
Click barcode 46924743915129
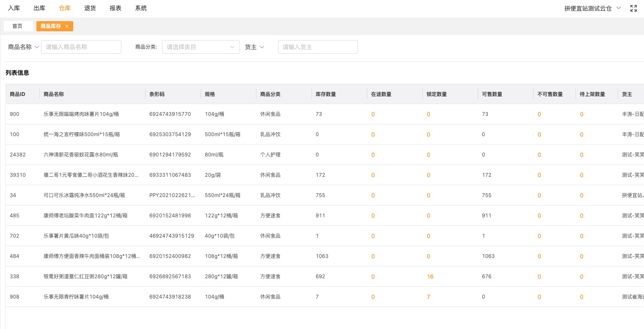click(172, 236)
